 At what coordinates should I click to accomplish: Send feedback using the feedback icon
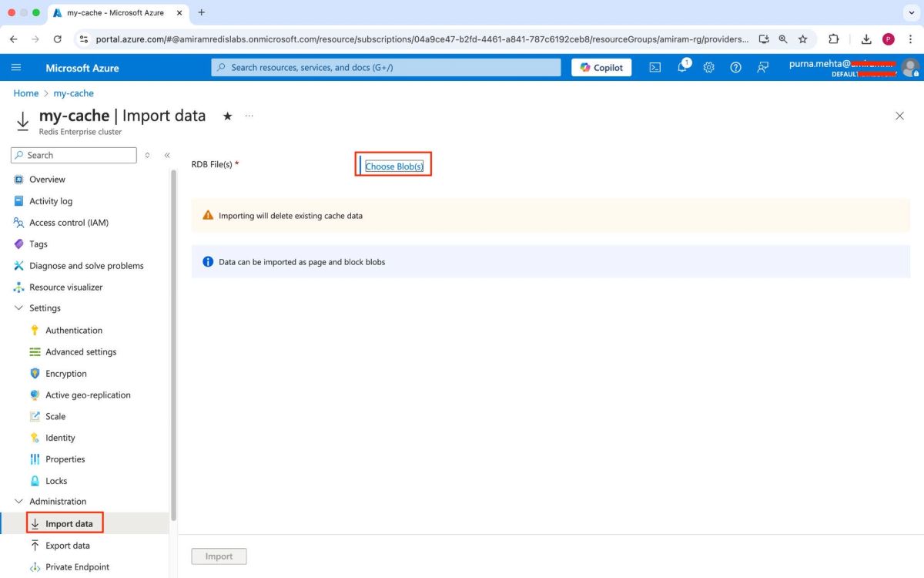click(762, 68)
